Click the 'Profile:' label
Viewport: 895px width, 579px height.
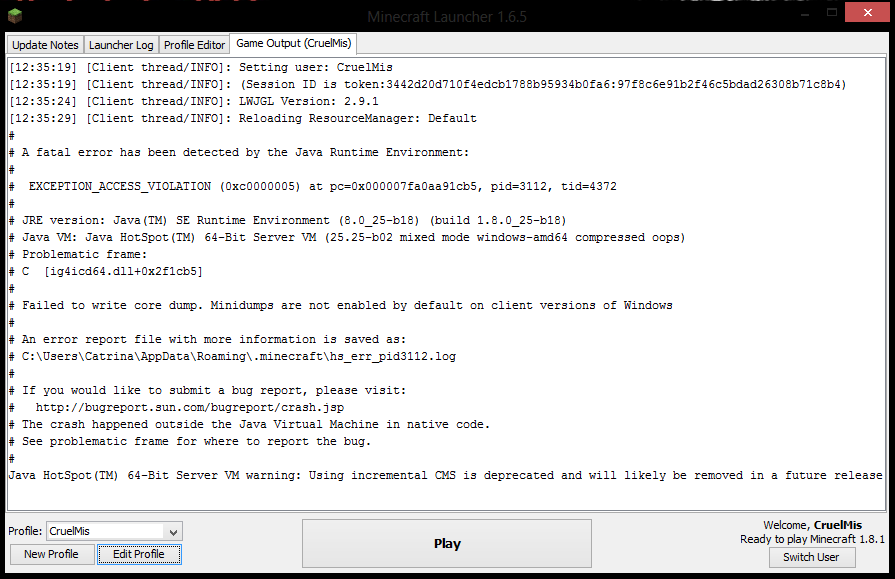point(25,531)
